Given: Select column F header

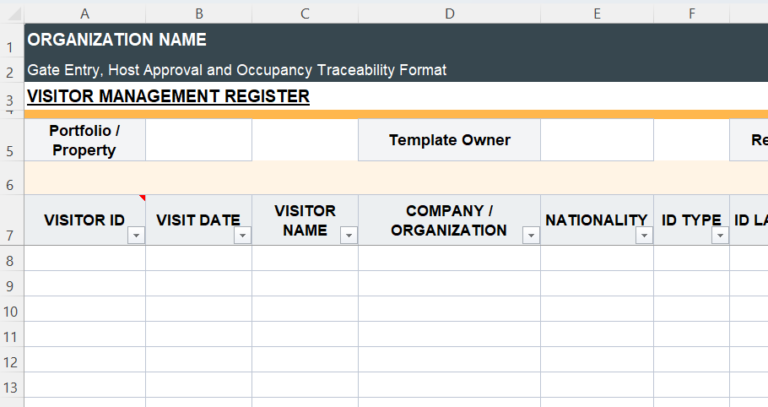Looking at the screenshot, I should (x=692, y=14).
